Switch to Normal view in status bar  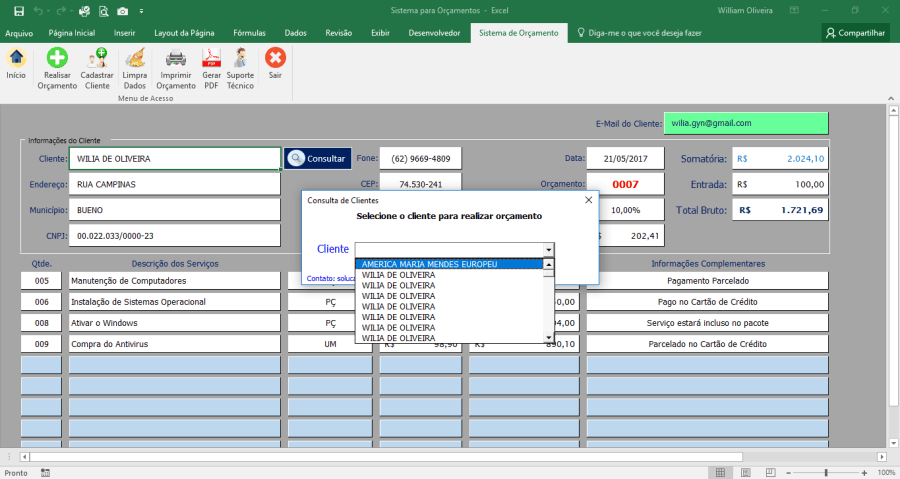pyautogui.click(x=720, y=473)
